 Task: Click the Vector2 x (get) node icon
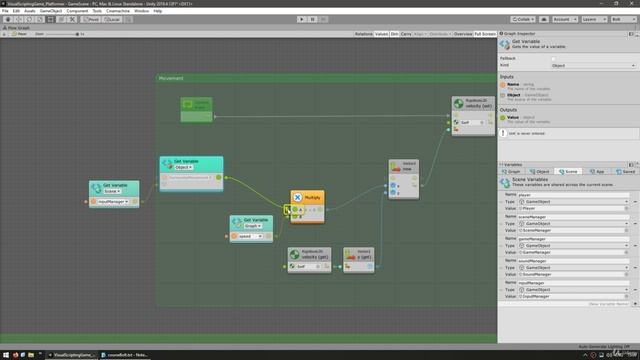350,255
